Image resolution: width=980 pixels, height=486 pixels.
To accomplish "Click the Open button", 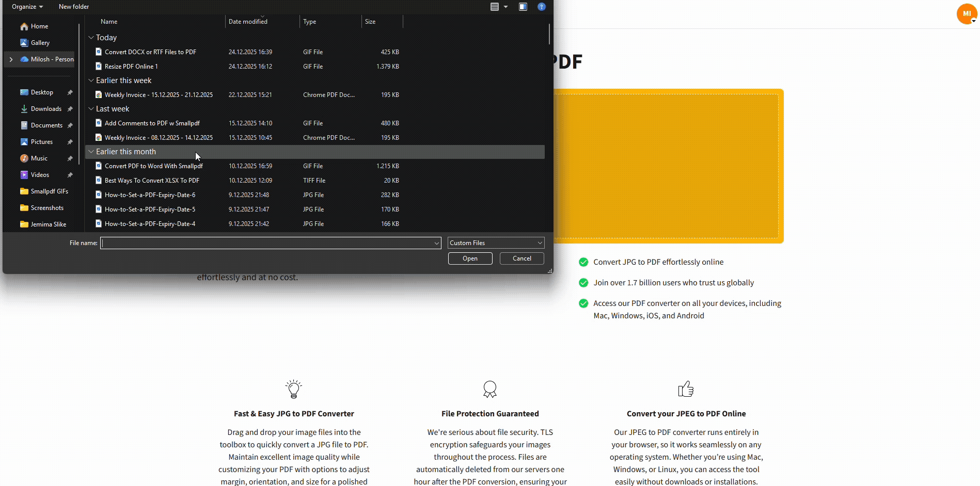I will pyautogui.click(x=470, y=258).
